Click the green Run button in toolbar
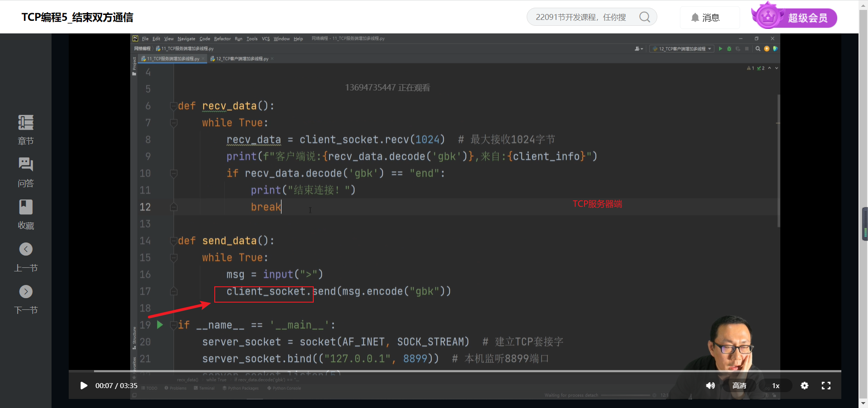 pyautogui.click(x=721, y=49)
